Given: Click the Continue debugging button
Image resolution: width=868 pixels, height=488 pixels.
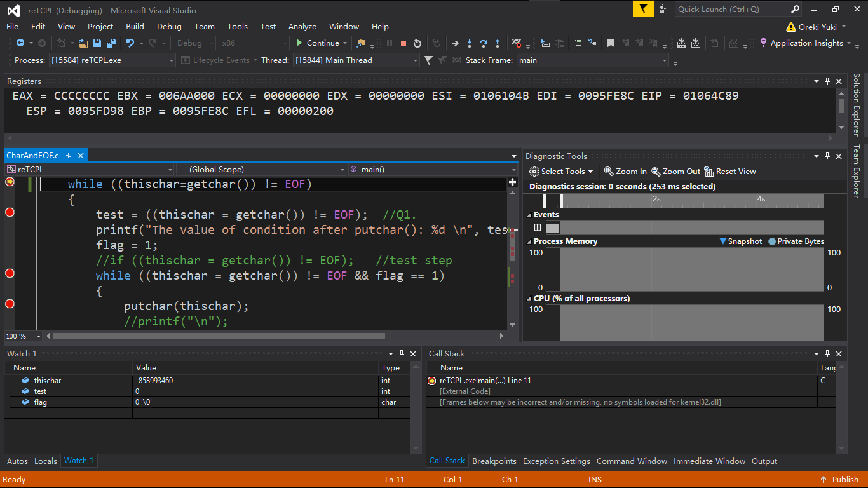Looking at the screenshot, I should point(317,43).
